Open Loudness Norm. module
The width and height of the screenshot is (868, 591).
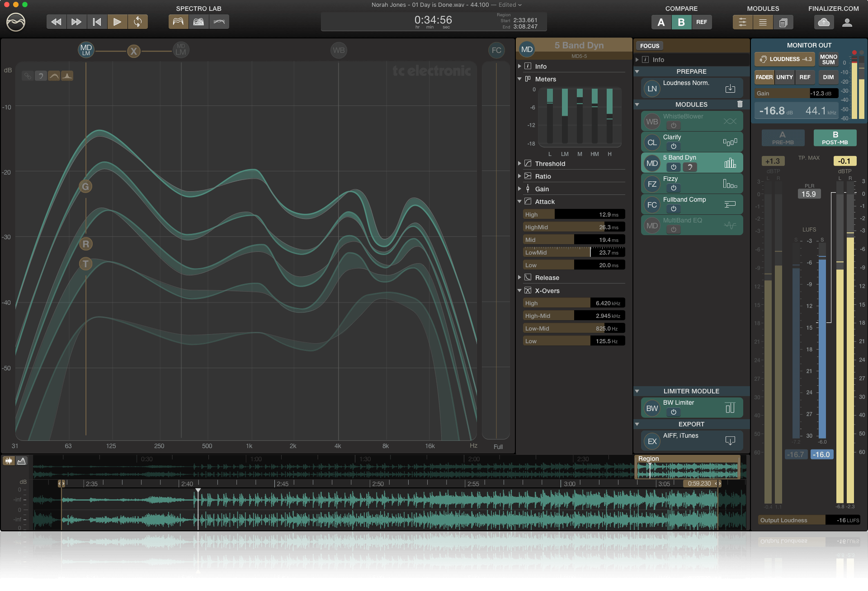click(692, 89)
